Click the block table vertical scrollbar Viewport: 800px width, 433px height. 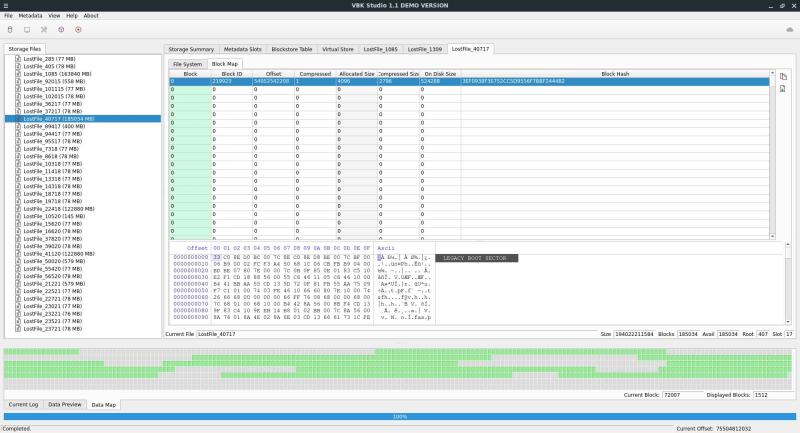tap(772, 155)
